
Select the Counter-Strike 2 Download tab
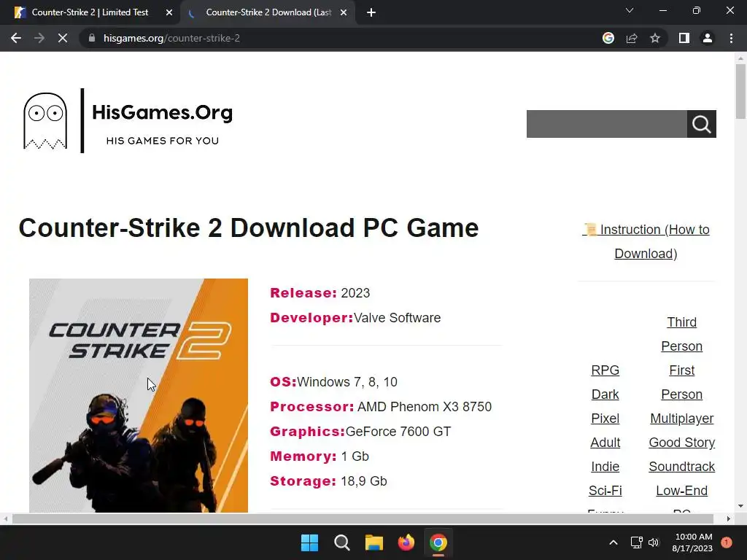(x=267, y=12)
